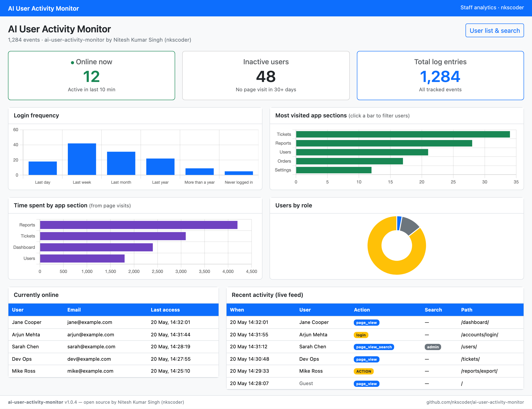Filter users by the Settings bar
The width and height of the screenshot is (532, 409).
coord(334,170)
